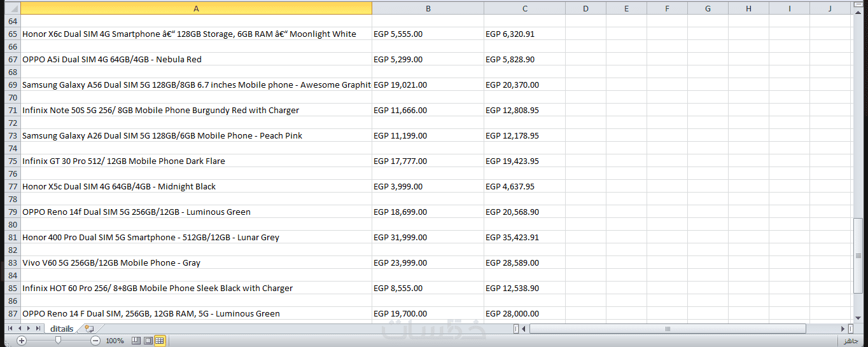Select the EGP 11,666.00 price cell
Screen dimensions: 868x347
[428, 110]
